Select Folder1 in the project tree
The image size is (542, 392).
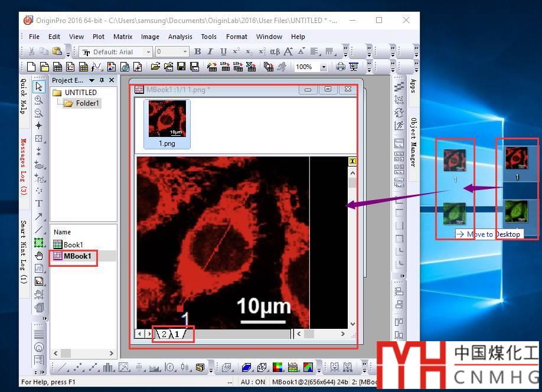pos(87,103)
